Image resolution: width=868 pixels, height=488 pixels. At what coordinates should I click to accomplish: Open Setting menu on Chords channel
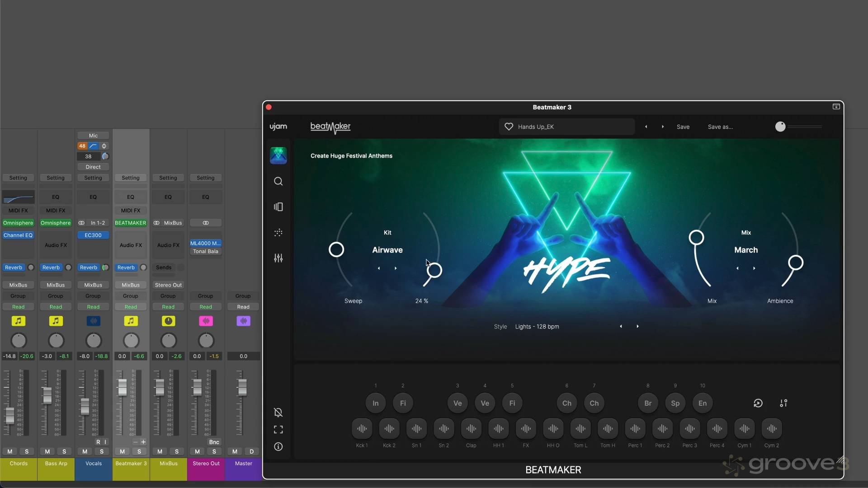pos(18,178)
